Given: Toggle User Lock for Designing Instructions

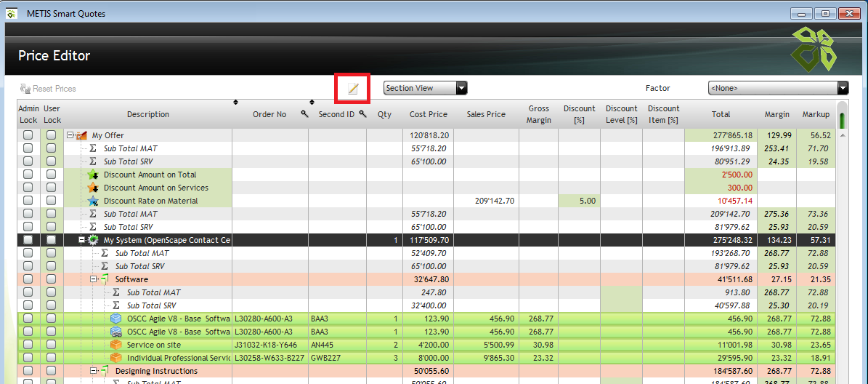Looking at the screenshot, I should coord(52,371).
